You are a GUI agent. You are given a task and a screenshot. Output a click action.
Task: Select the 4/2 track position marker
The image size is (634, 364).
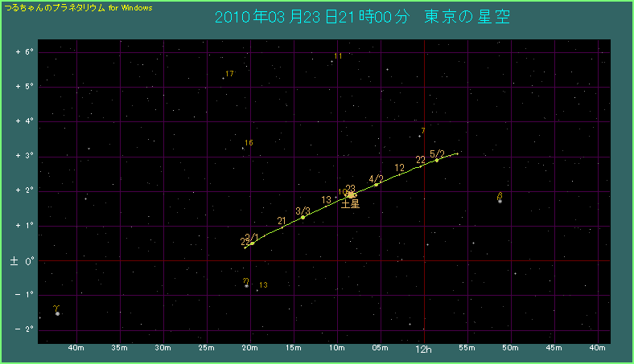[x=376, y=184]
